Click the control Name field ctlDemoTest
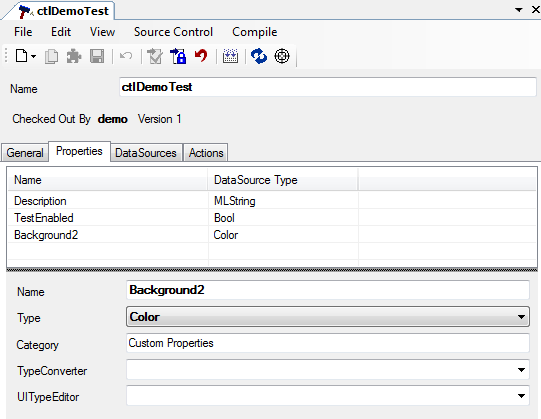This screenshot has height=419, width=541. click(x=328, y=87)
